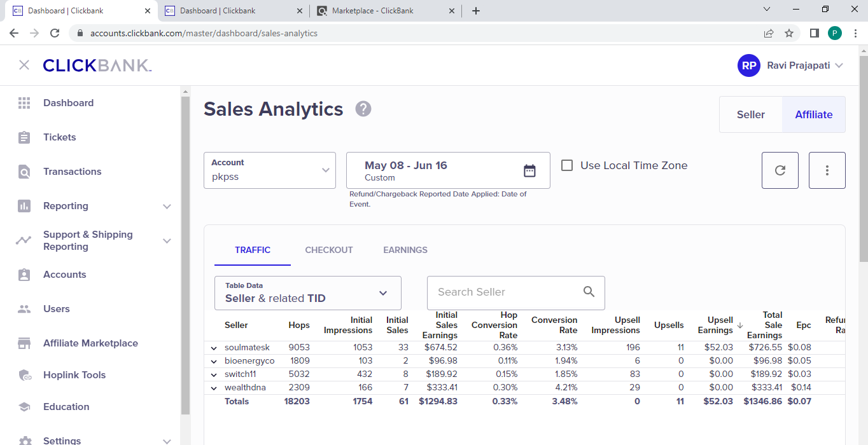Expand the Settings menu chevron
The height and width of the screenshot is (445, 868).
coord(167,441)
